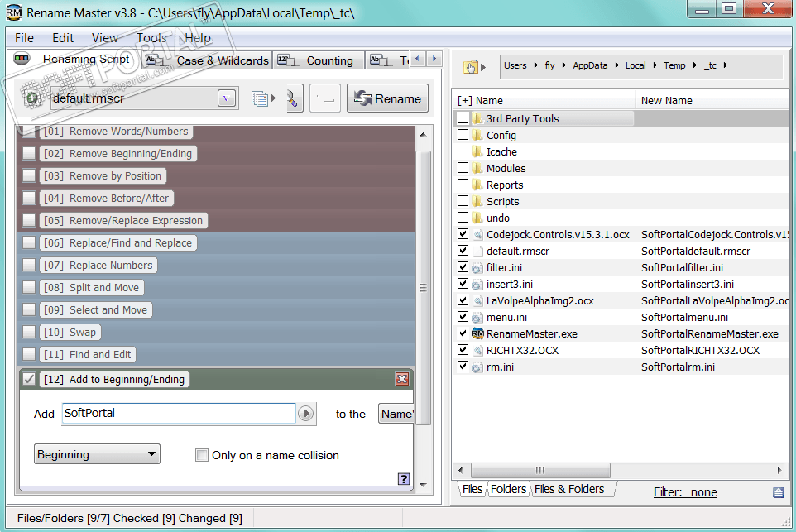Disable the Add to Beginning/Ending step checkbox

pyautogui.click(x=29, y=379)
